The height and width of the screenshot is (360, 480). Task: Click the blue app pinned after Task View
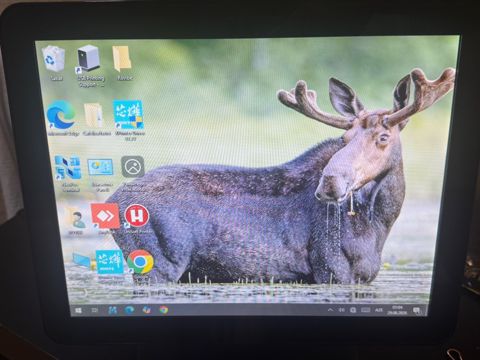click(112, 310)
